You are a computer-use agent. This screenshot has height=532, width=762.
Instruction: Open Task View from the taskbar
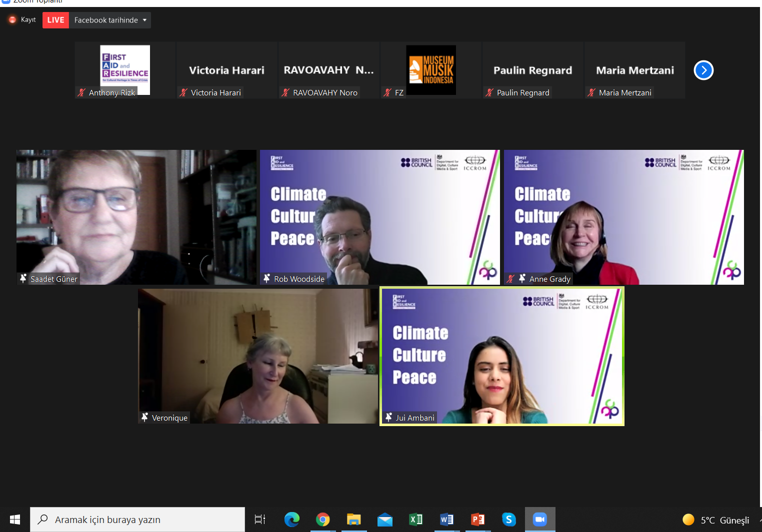pyautogui.click(x=260, y=520)
